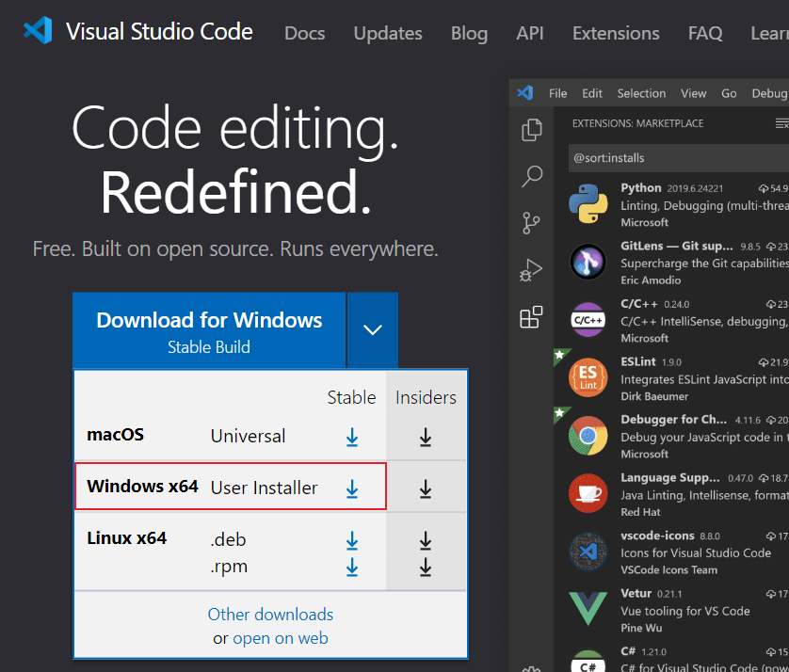
Task: Click the Pine Wu publisher name
Action: [641, 628]
